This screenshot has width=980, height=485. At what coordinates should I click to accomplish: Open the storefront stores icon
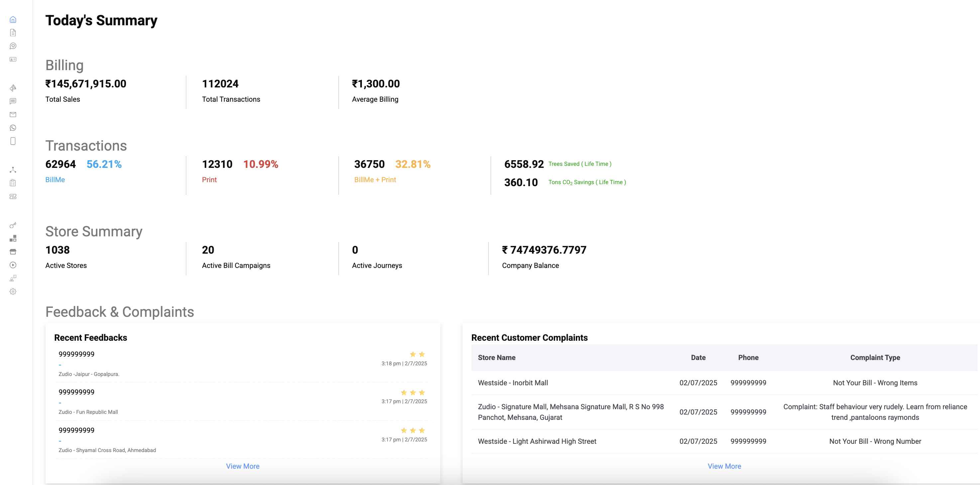13,252
